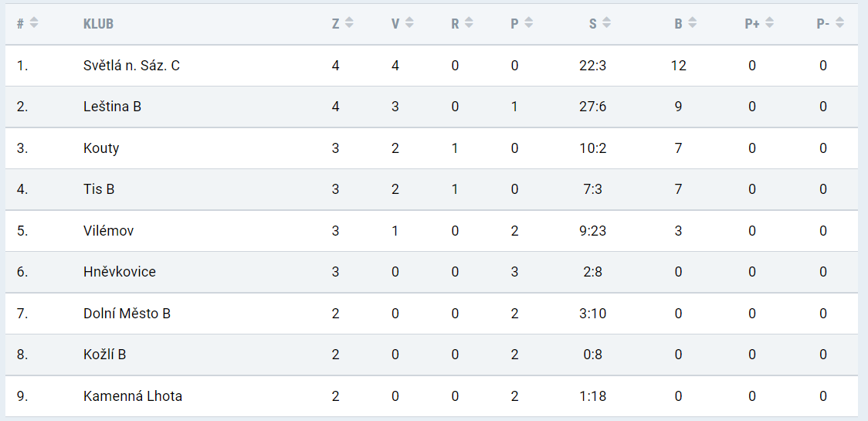Toggle sorting arrows beside R column
868x421 pixels.
coord(469,23)
